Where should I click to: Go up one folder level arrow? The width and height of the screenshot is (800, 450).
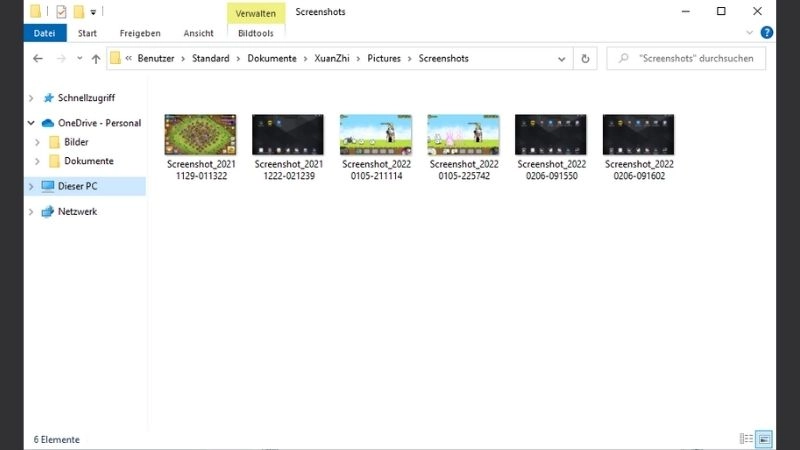pyautogui.click(x=96, y=59)
